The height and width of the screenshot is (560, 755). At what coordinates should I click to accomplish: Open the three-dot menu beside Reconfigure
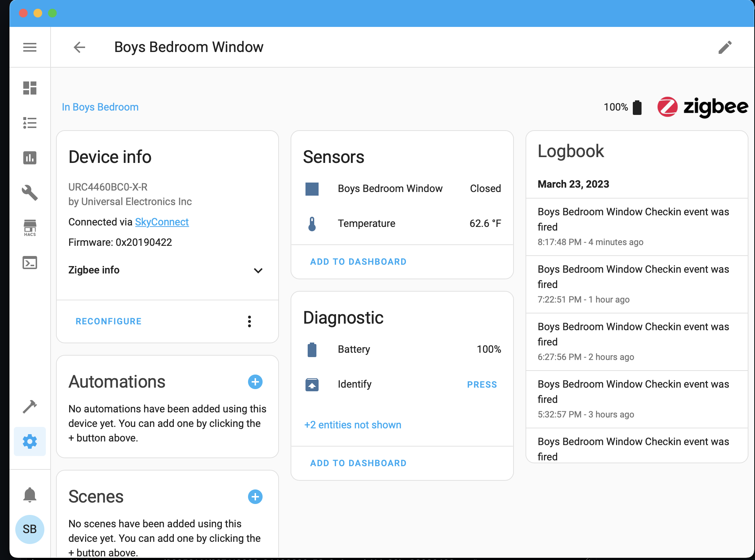click(x=249, y=321)
